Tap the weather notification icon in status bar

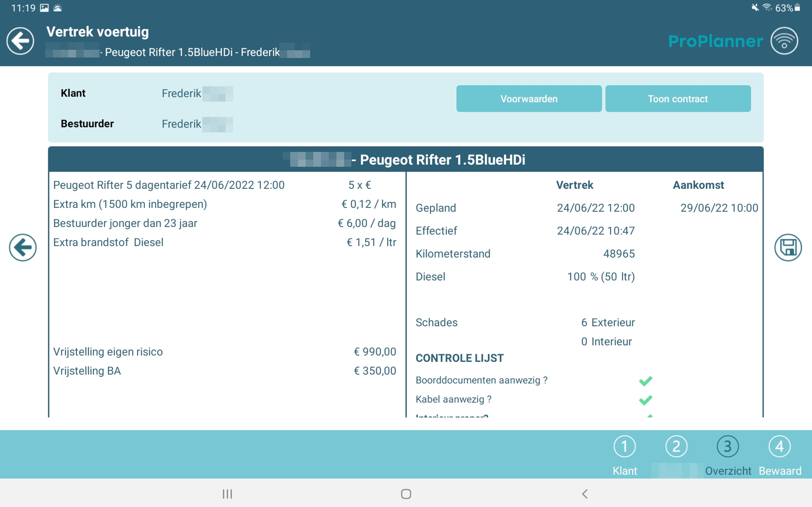[58, 8]
